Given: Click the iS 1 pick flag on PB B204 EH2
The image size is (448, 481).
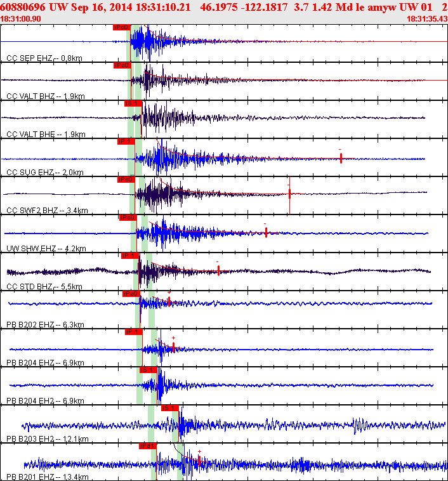Looking at the screenshot, I should (x=148, y=370).
